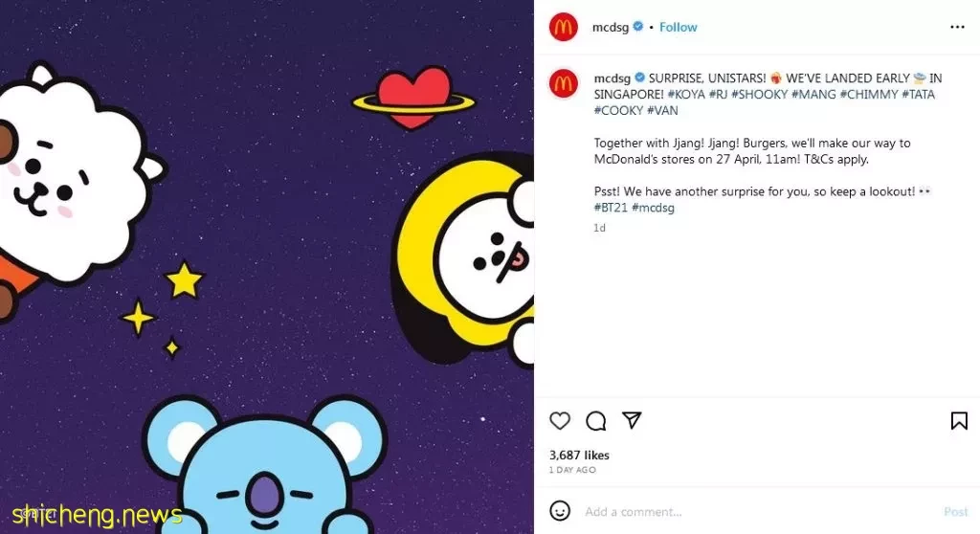Open mcdsg username in caption
This screenshot has width=980, height=534.
pyautogui.click(x=612, y=78)
